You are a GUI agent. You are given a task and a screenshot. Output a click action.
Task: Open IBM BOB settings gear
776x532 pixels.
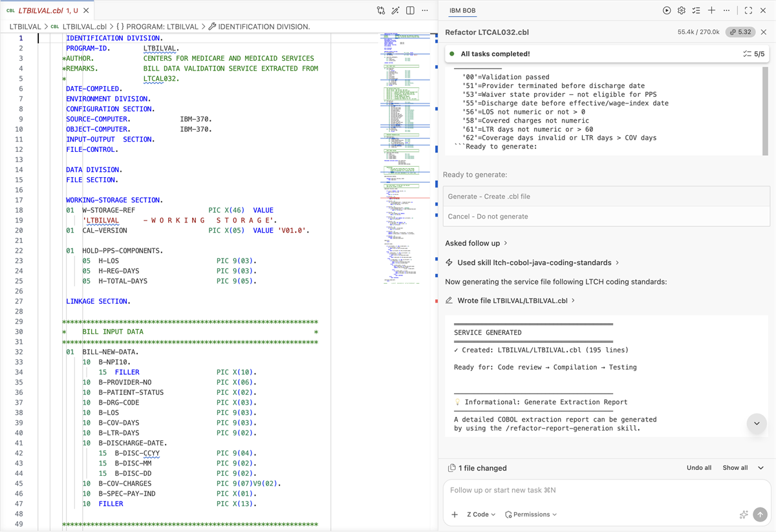pyautogui.click(x=682, y=10)
